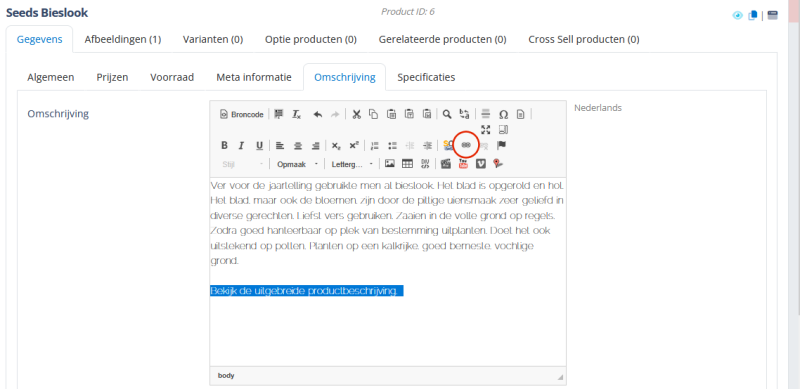
Task: Switch to the Specificaties sub-tab
Action: coord(427,78)
